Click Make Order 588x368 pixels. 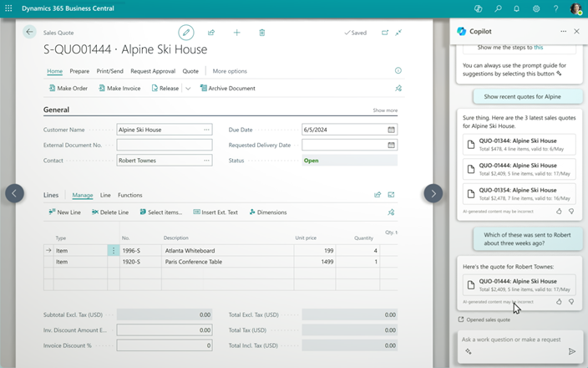click(68, 89)
